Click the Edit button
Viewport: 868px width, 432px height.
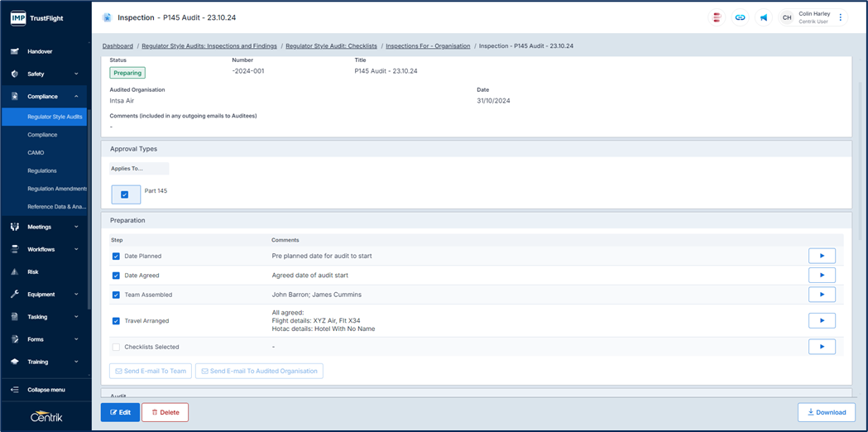pyautogui.click(x=120, y=412)
